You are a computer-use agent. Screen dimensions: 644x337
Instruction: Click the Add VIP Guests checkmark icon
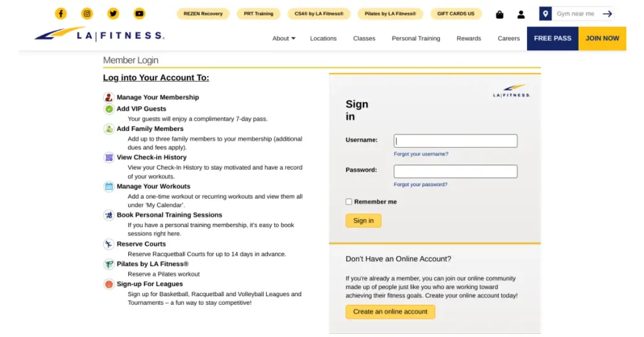tap(109, 109)
